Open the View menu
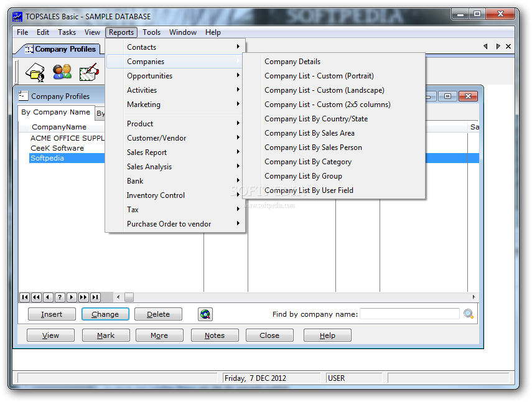The image size is (532, 402). coord(92,32)
